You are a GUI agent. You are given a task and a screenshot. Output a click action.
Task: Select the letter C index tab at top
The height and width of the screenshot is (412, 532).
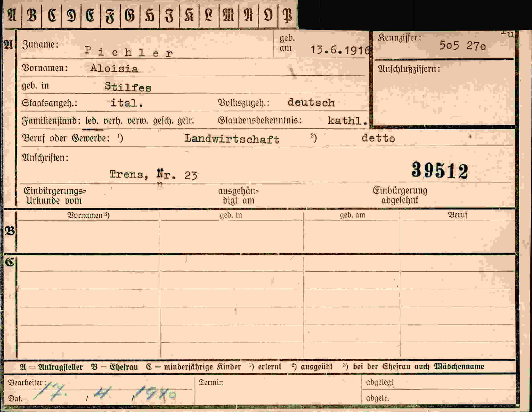point(52,15)
